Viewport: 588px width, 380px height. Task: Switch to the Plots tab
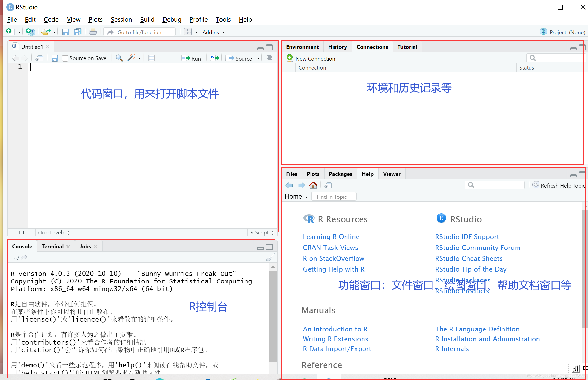(x=313, y=174)
